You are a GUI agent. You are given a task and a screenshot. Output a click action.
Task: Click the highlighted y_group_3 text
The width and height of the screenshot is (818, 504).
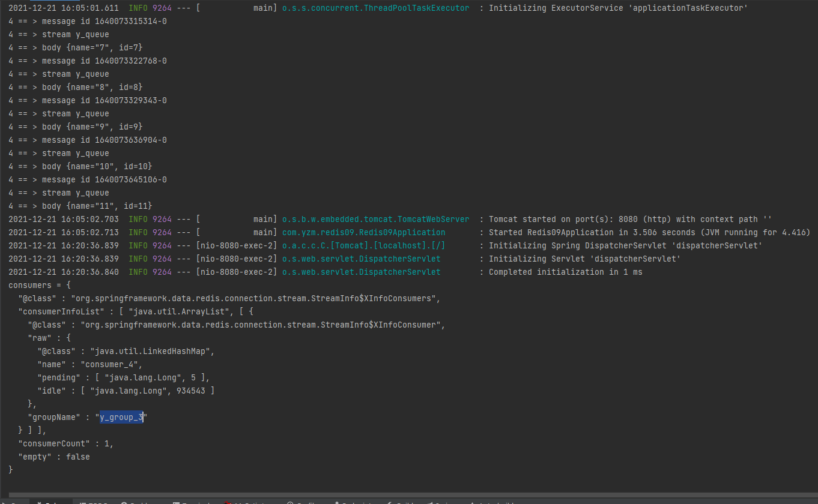(x=120, y=416)
